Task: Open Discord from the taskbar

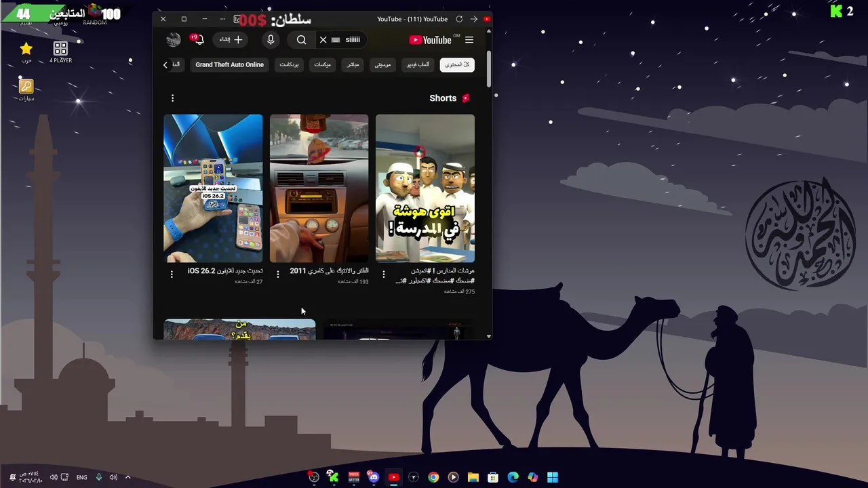Action: [x=373, y=477]
